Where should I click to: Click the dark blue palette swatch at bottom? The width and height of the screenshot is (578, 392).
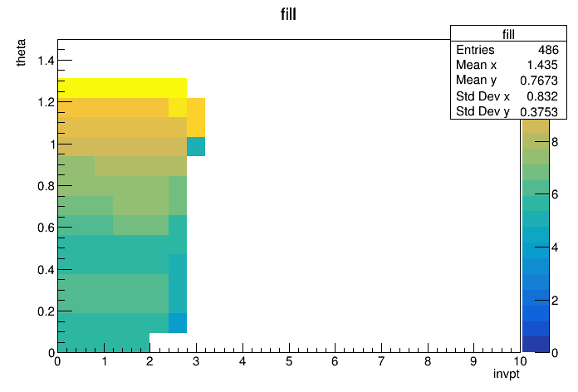coord(536,345)
